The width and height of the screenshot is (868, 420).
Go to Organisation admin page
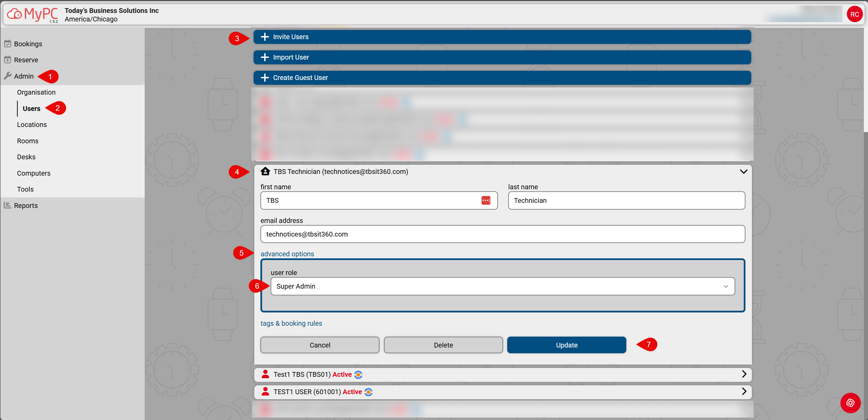point(36,92)
